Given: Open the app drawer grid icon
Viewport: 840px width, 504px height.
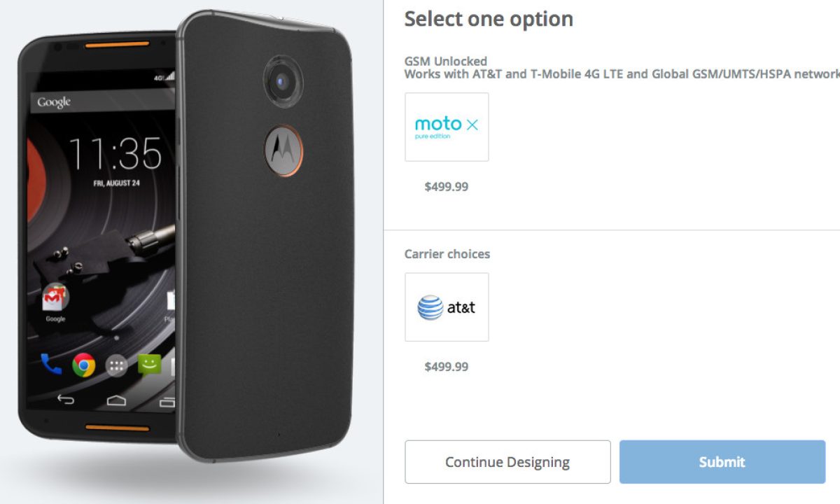Looking at the screenshot, I should coord(116,365).
